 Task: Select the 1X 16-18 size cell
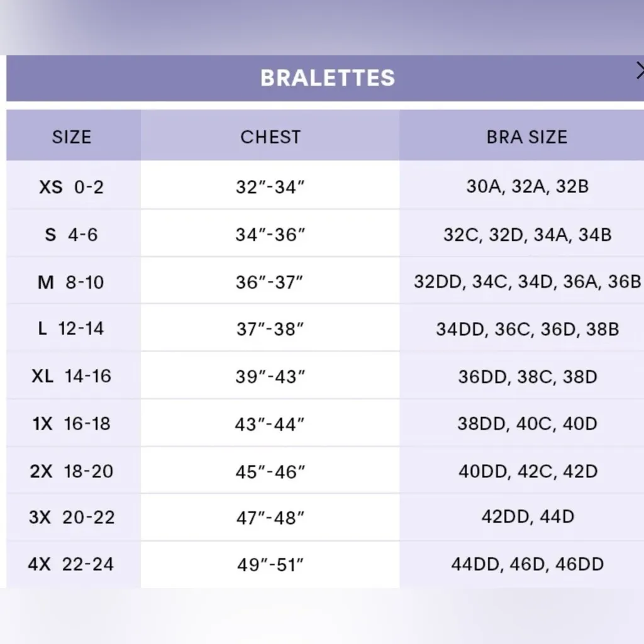[x=72, y=423]
